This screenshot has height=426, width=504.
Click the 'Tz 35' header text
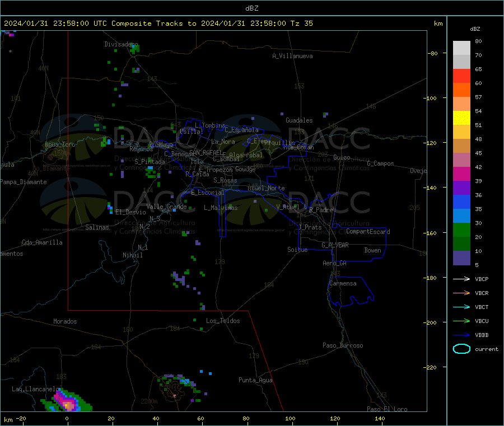point(301,24)
